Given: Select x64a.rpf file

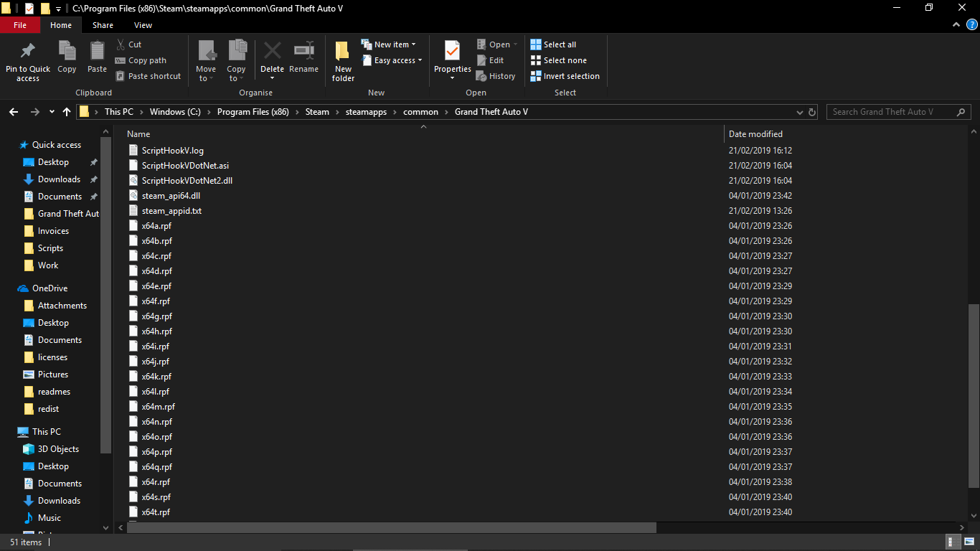Looking at the screenshot, I should (156, 226).
